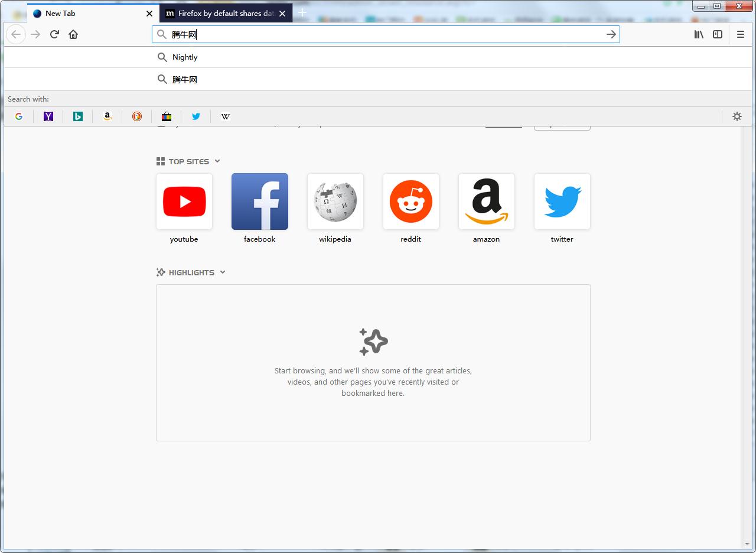Open the facebook top site tile
756x553 pixels.
coord(260,201)
